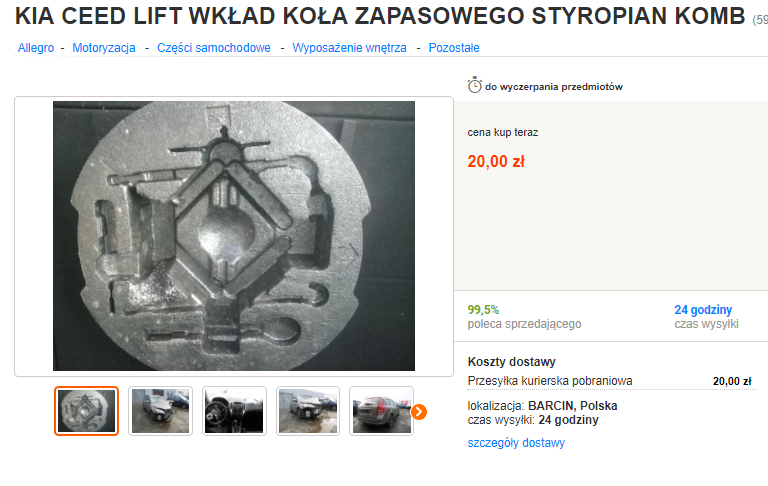Click the 99,5% seller rating
Viewport: 768px width, 486px height.
(483, 310)
